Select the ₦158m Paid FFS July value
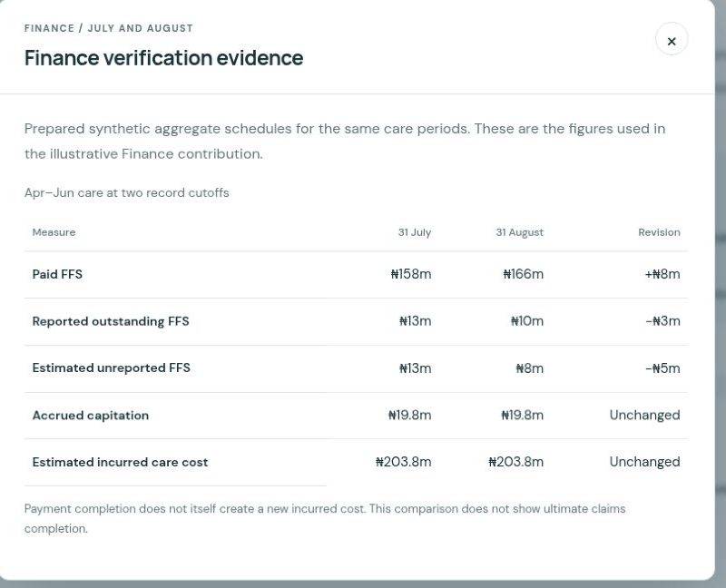 tap(411, 274)
